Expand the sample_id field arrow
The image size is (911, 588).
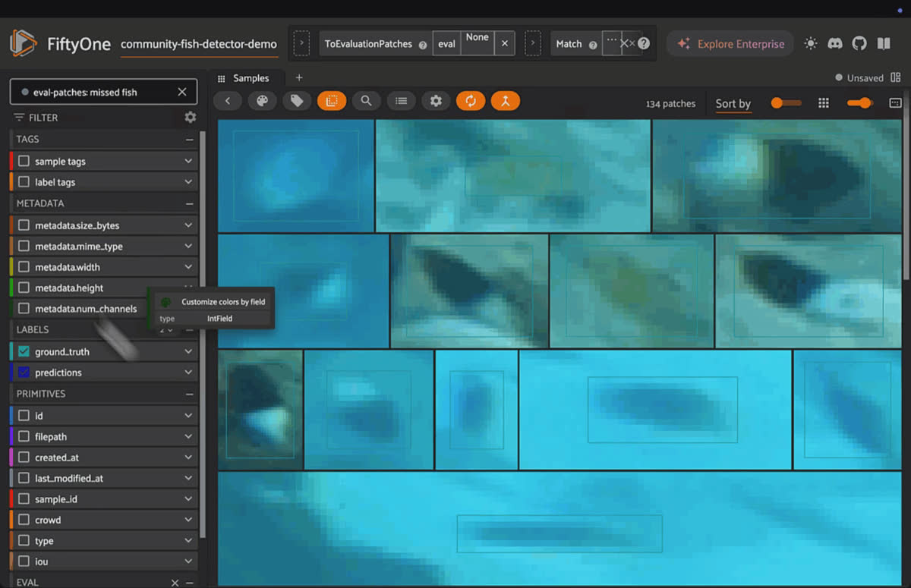(188, 499)
